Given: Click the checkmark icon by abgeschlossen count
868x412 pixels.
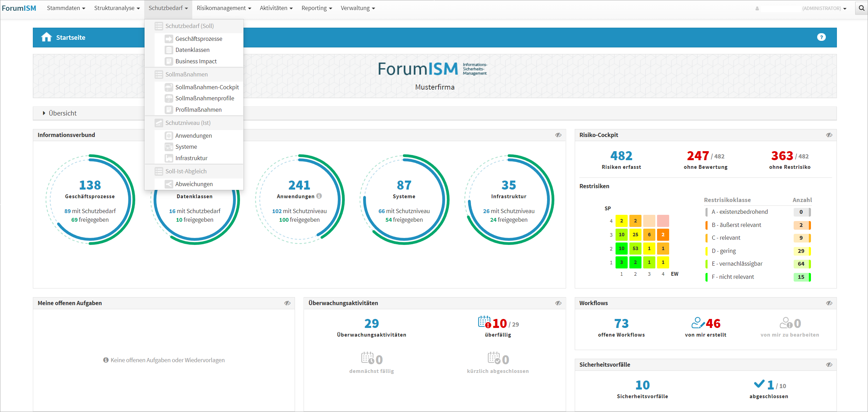Looking at the screenshot, I should (759, 384).
